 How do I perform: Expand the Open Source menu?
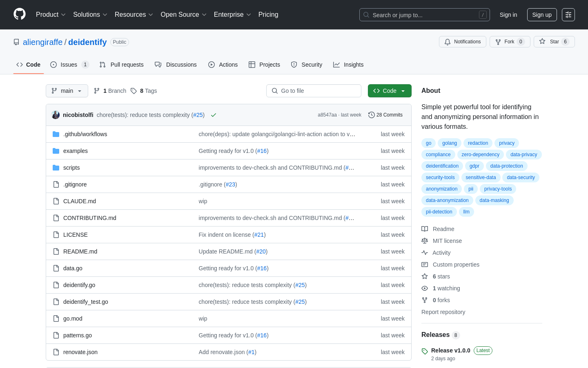(184, 15)
